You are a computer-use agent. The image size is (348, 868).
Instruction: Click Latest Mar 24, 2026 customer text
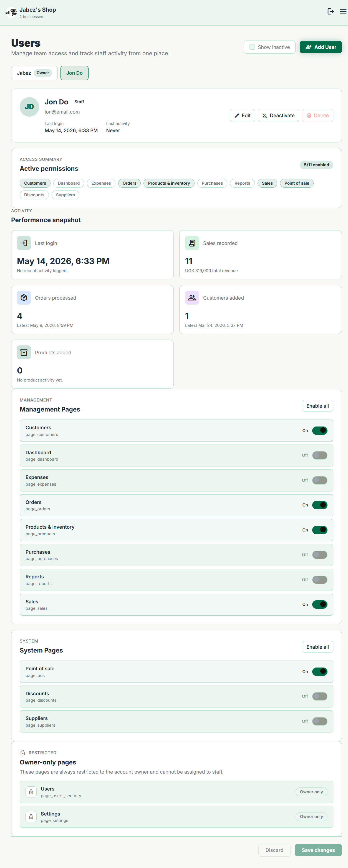tap(214, 325)
